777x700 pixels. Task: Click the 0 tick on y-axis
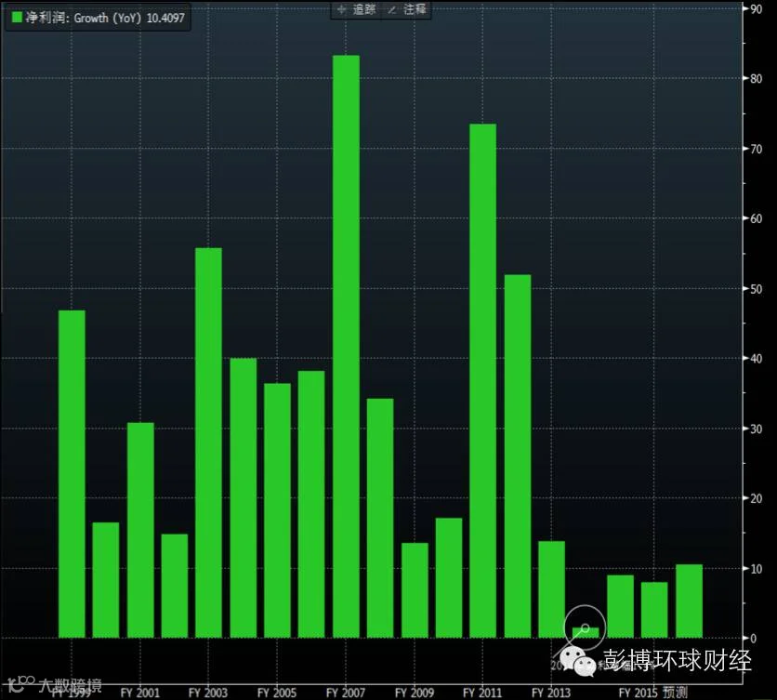[753, 639]
